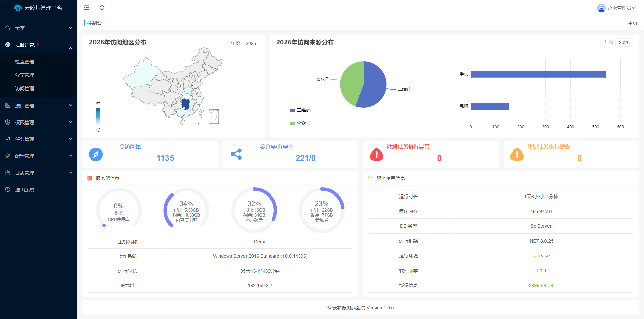Click the flag icon beside 任务管理
Image resolution: width=644 pixels, height=319 pixels.
(8, 139)
